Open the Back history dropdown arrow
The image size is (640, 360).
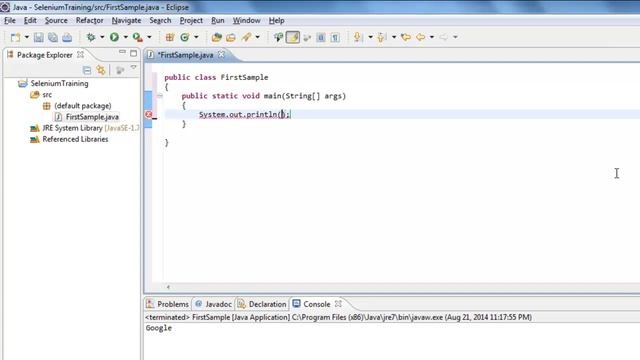(x=432, y=38)
